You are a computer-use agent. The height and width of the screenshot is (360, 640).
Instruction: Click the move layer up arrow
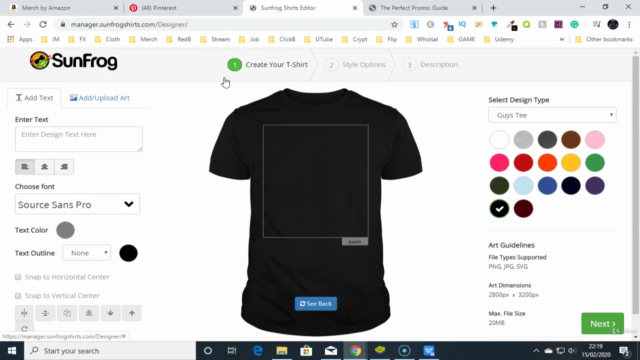coord(132,313)
